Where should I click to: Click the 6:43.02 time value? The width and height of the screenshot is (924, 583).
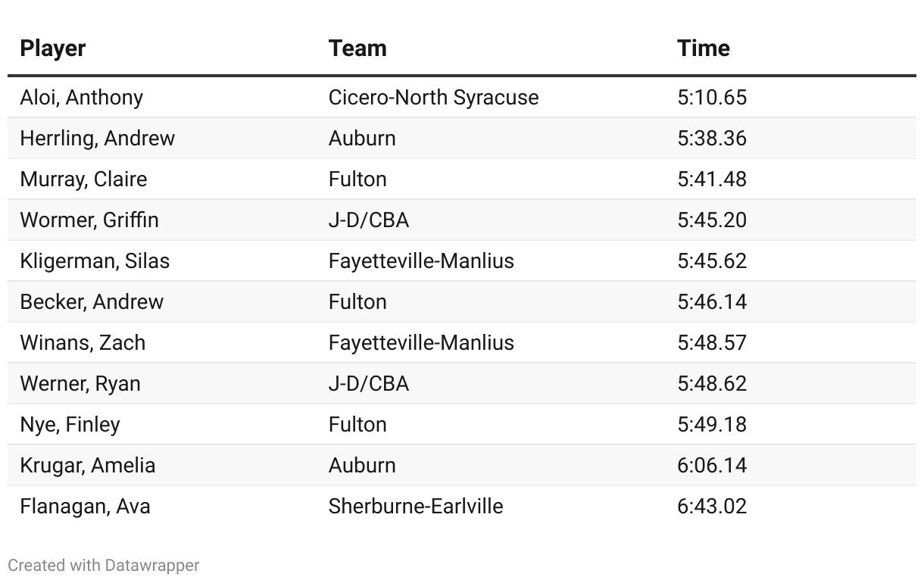(712, 507)
